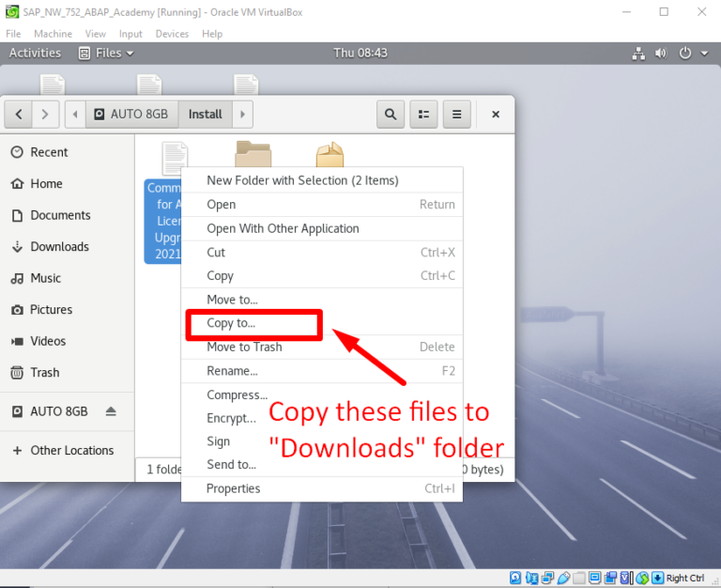Select 'Copy to...' from context menu
Image resolution: width=721 pixels, height=588 pixels.
(x=231, y=324)
